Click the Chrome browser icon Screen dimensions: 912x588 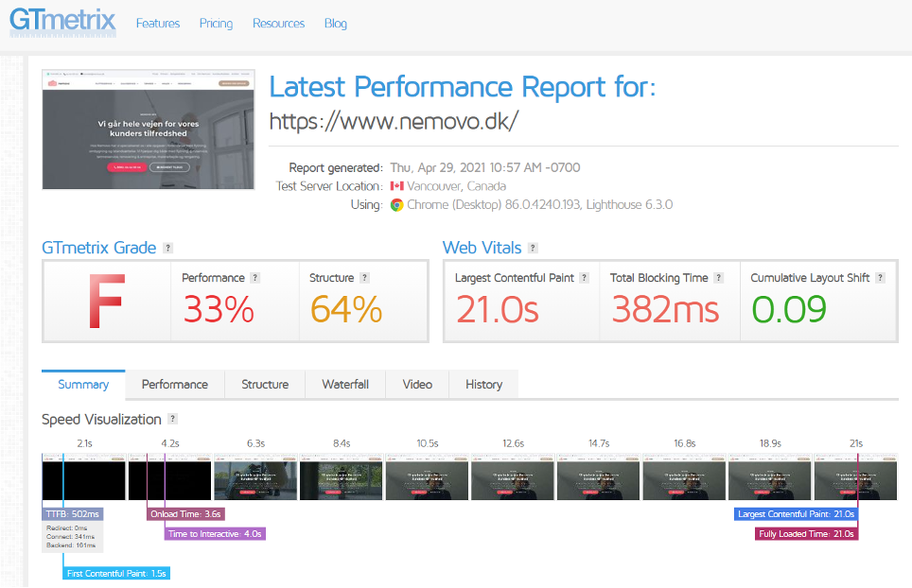pyautogui.click(x=396, y=205)
